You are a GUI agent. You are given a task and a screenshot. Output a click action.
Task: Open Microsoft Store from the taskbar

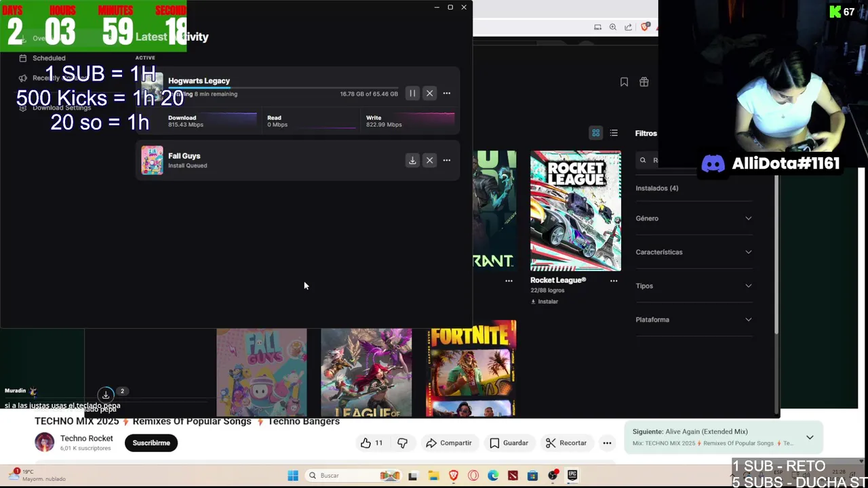tap(532, 476)
